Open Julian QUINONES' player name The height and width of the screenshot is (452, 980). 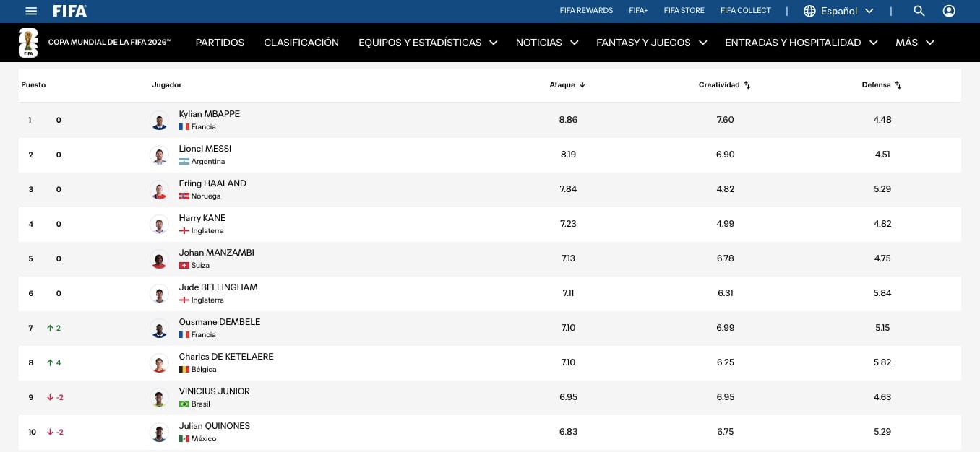point(215,426)
